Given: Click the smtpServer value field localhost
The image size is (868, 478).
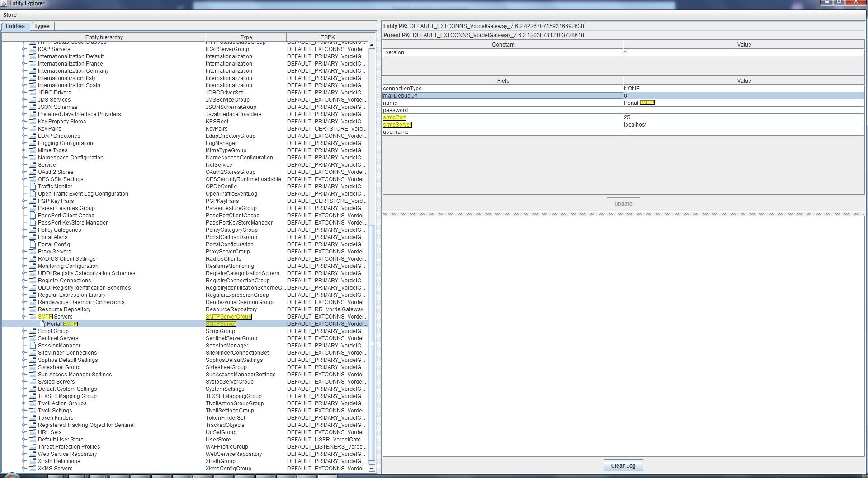Looking at the screenshot, I should point(743,125).
